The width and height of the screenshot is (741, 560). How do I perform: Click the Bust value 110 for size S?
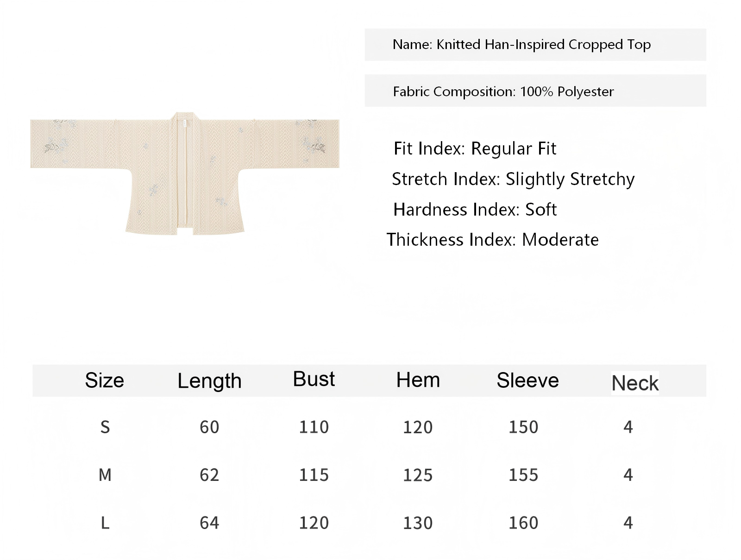point(314,427)
